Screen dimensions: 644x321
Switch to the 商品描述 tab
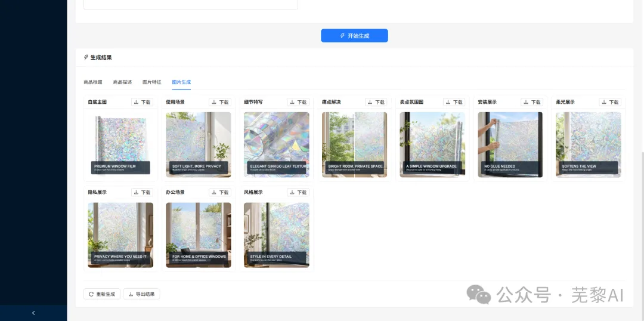[x=122, y=82]
